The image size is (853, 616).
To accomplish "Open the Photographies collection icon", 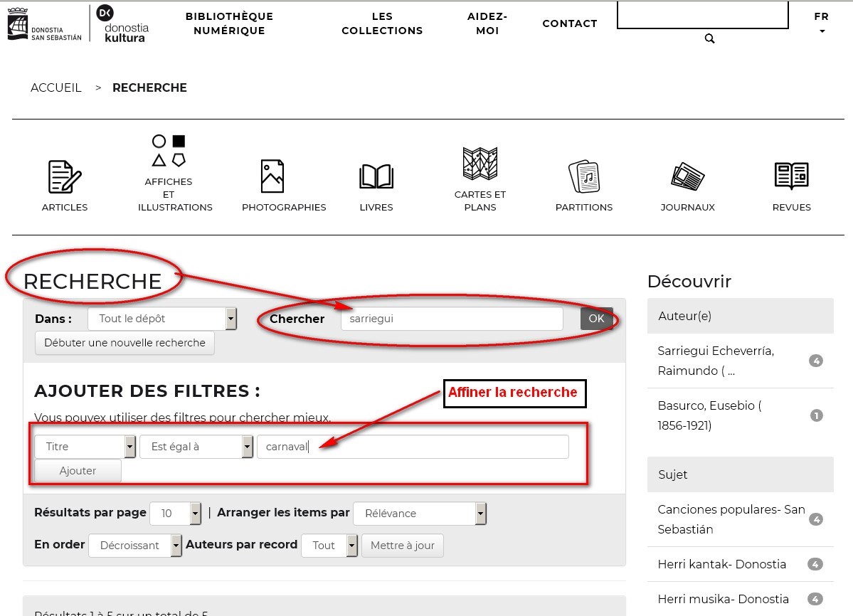I will point(272,176).
